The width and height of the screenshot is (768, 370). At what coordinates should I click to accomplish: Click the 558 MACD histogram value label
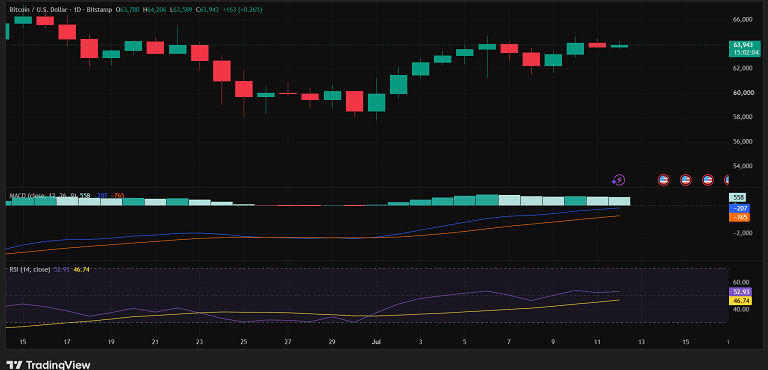(x=738, y=198)
